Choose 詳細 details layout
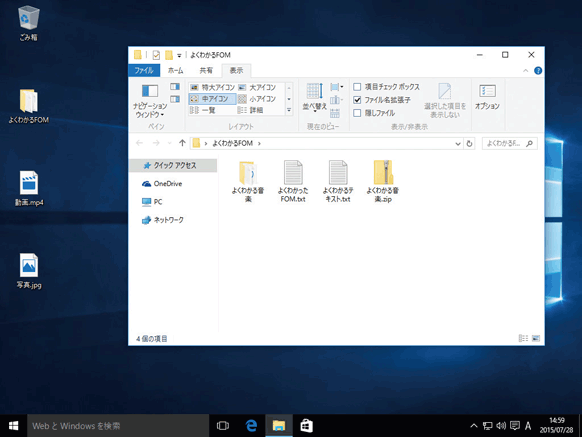The image size is (582, 437). coord(251,110)
